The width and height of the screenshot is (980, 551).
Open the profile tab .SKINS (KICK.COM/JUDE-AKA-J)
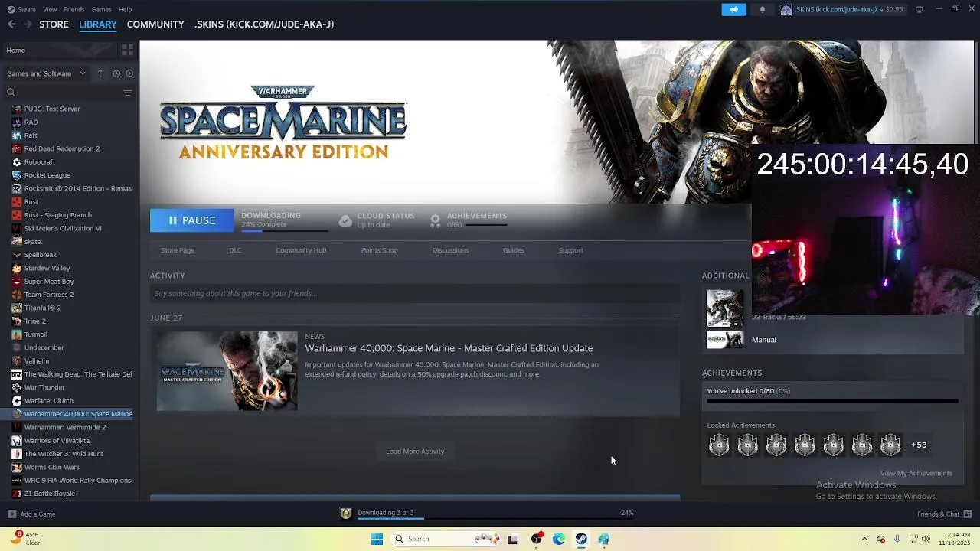click(264, 24)
